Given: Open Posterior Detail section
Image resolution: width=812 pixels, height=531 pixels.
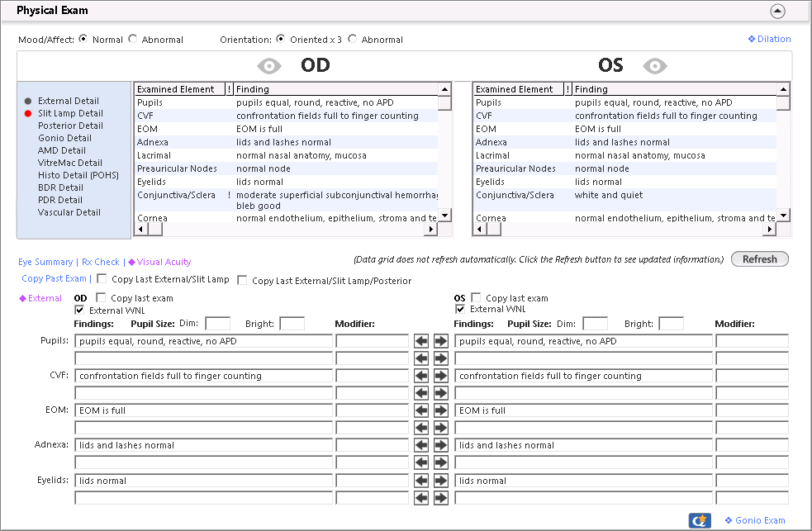Looking at the screenshot, I should [x=70, y=126].
